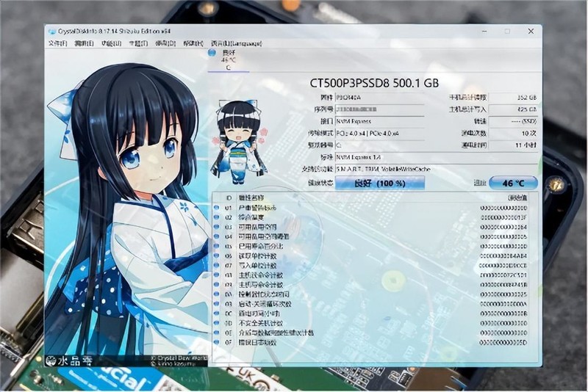Click status orb of attribute 09 主机写命令计数
588x392 pixels.
click(216, 285)
